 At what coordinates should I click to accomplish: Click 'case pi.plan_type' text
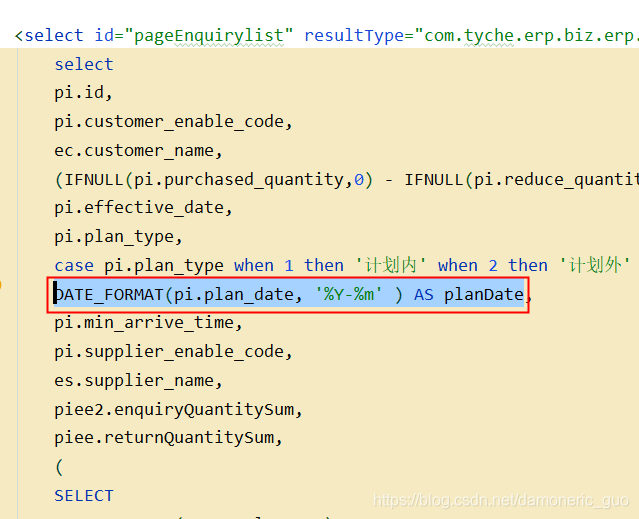pyautogui.click(x=139, y=266)
